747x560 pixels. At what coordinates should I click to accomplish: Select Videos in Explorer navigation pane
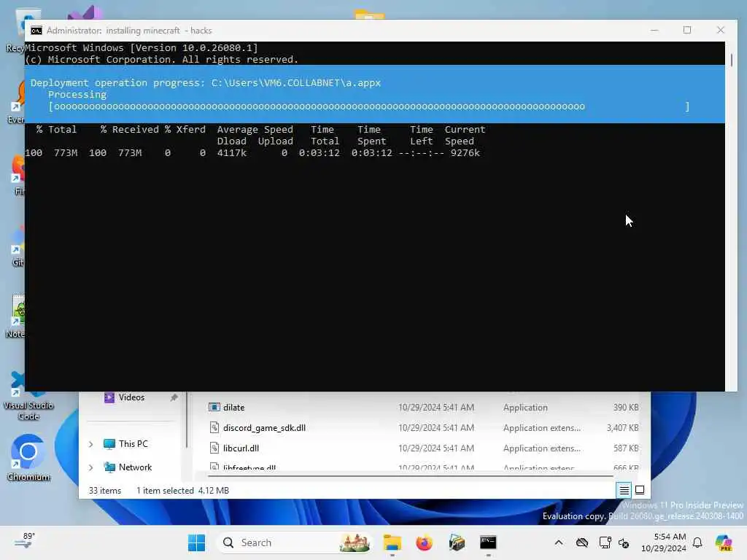click(131, 397)
